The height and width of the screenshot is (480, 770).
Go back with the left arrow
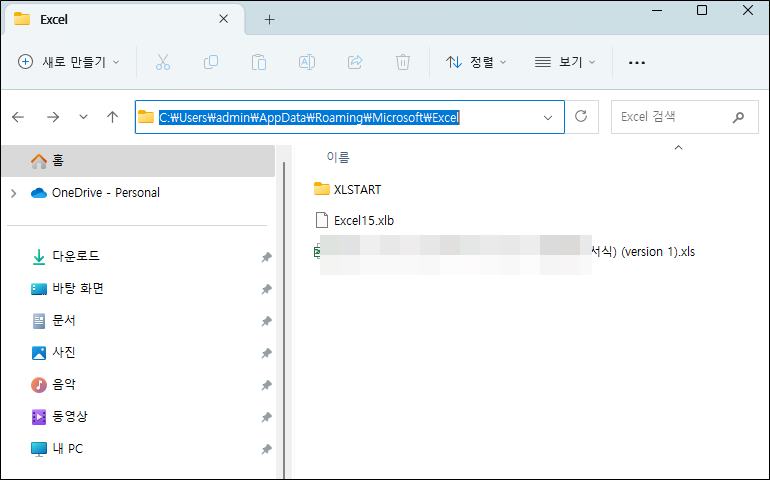point(18,117)
